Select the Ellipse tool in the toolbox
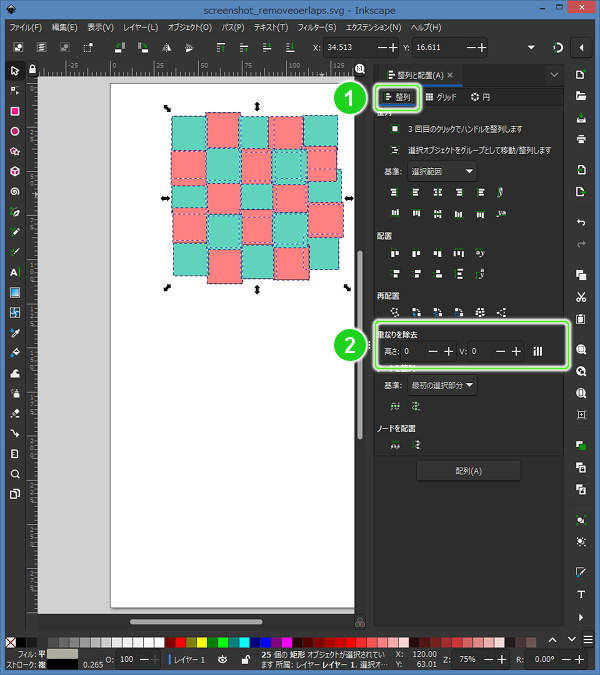 pyautogui.click(x=15, y=131)
